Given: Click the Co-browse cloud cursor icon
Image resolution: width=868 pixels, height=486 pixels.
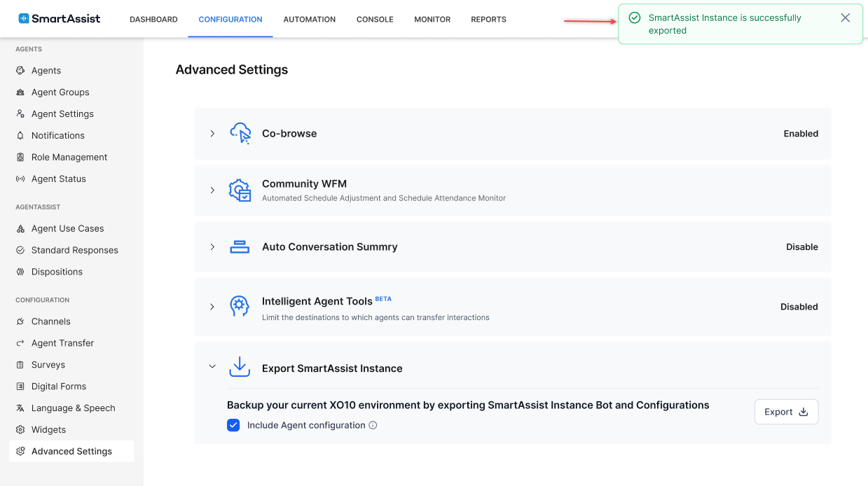Looking at the screenshot, I should pyautogui.click(x=240, y=134).
